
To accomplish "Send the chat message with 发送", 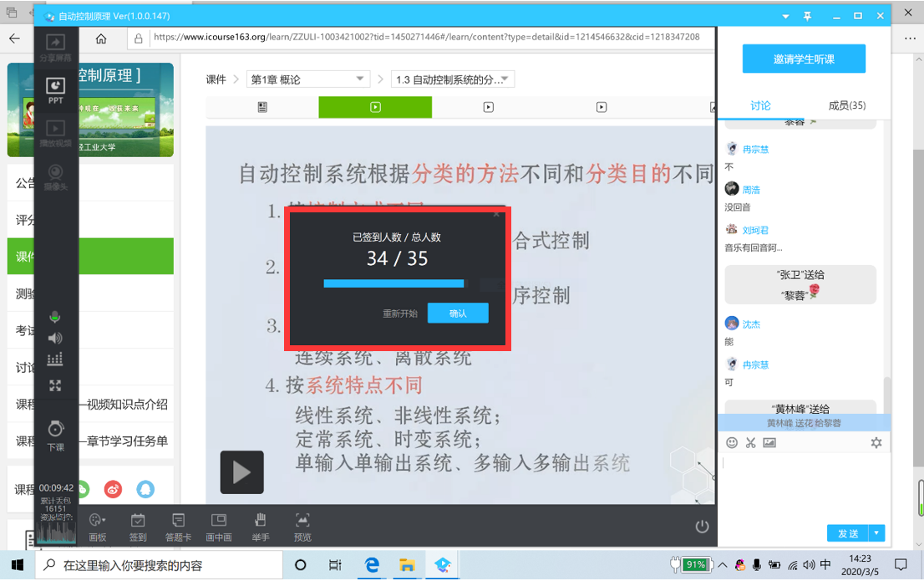I will (848, 533).
